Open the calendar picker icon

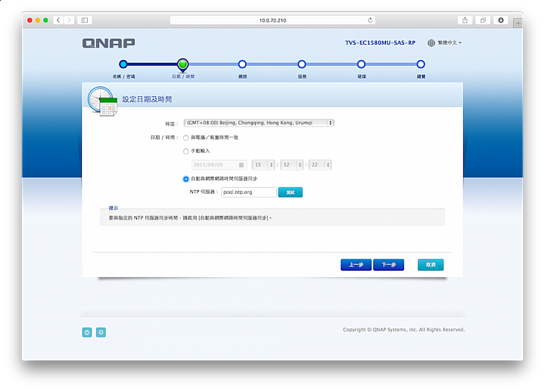point(241,165)
